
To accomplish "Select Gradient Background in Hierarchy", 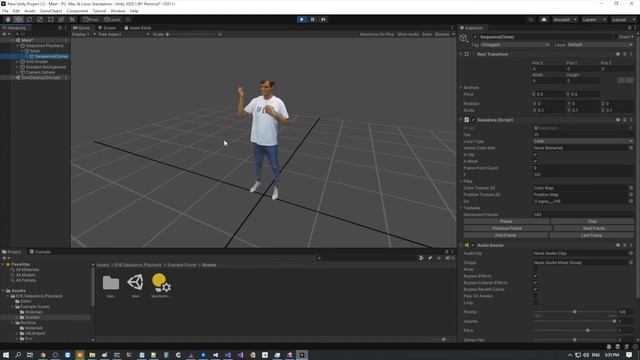I will point(46,67).
